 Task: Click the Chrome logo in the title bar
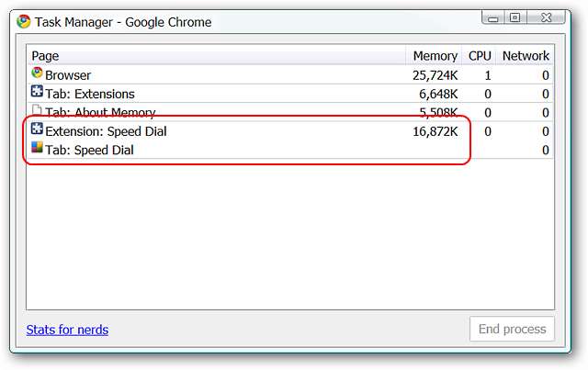click(x=24, y=22)
